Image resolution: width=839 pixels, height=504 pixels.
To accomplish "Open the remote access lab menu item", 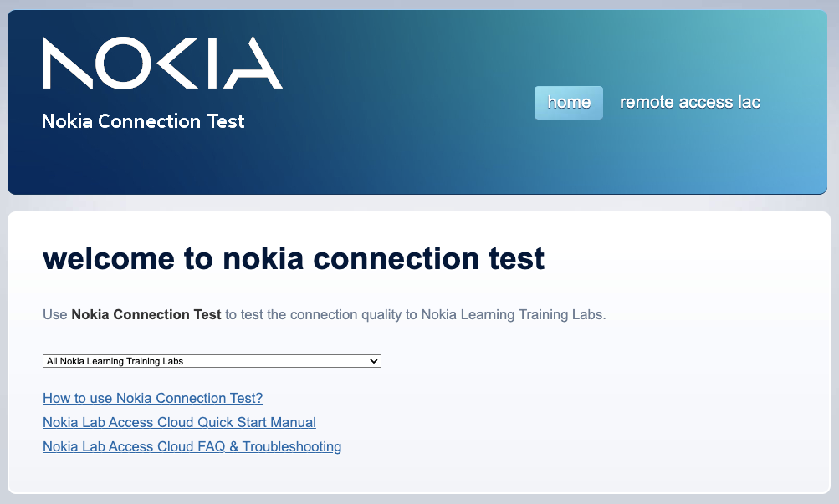I will [690, 102].
